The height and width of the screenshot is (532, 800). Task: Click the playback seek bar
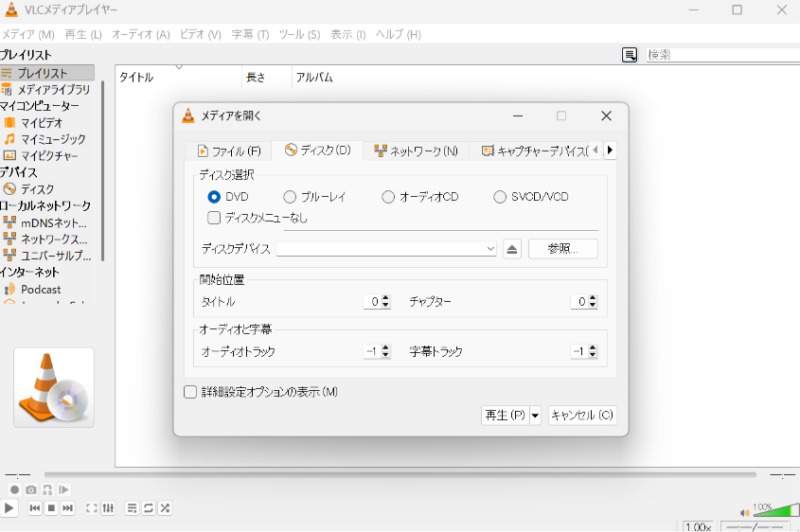click(400, 475)
